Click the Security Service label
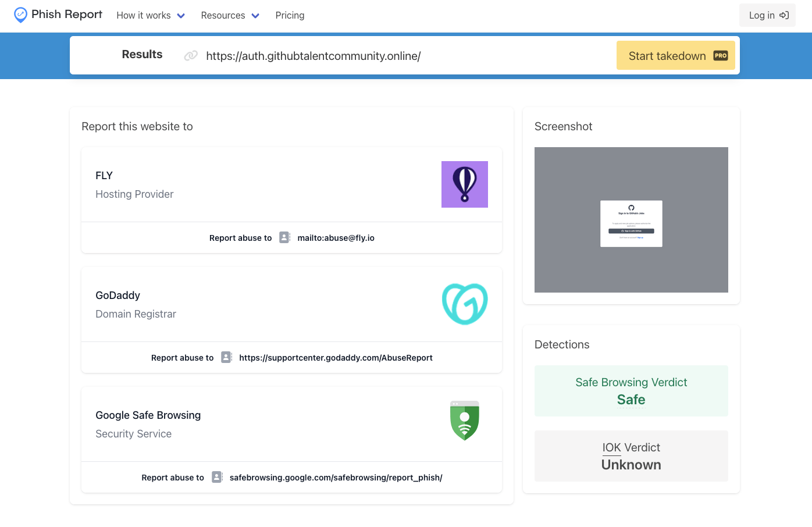812x527 pixels. click(x=133, y=434)
